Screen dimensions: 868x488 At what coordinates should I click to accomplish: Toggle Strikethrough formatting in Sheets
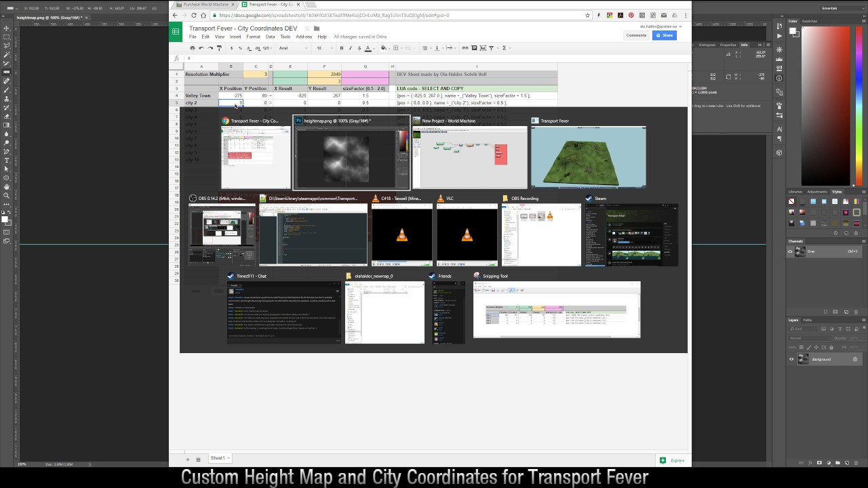[359, 48]
